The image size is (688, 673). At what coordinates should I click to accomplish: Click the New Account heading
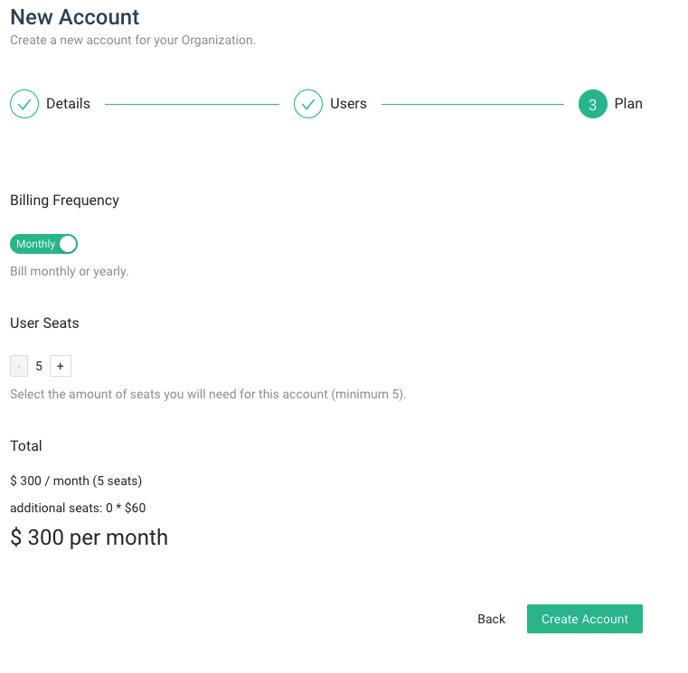[75, 17]
